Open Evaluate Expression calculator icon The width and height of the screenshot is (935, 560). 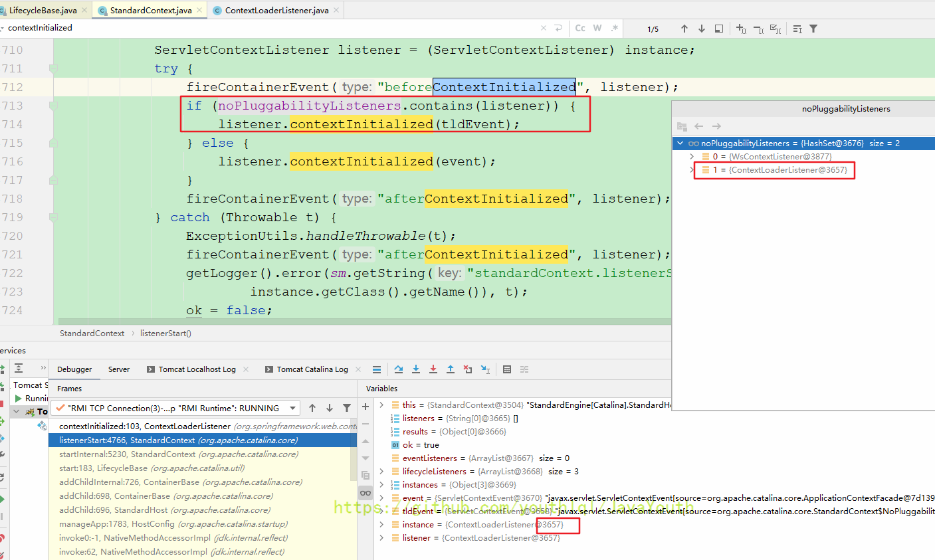click(x=507, y=369)
